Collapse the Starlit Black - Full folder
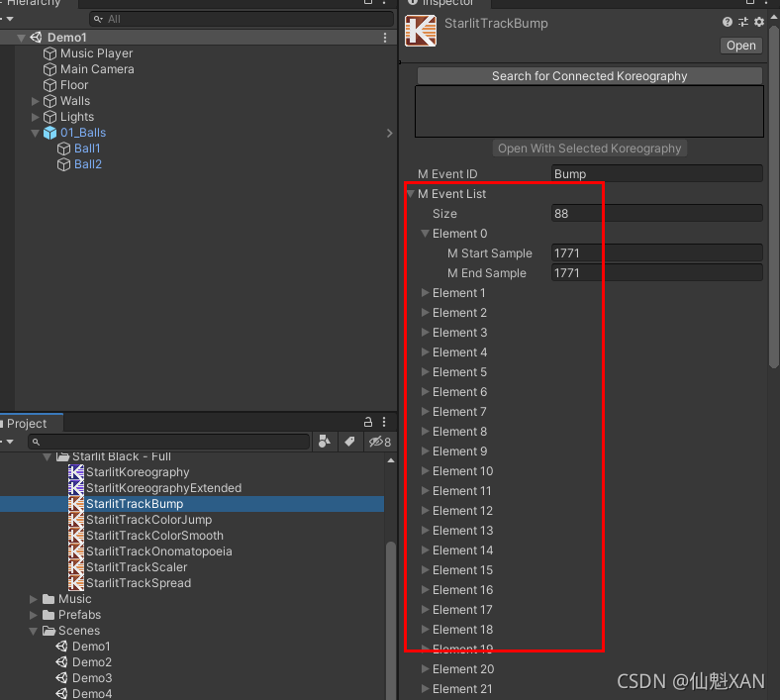The width and height of the screenshot is (780, 700). coord(47,456)
